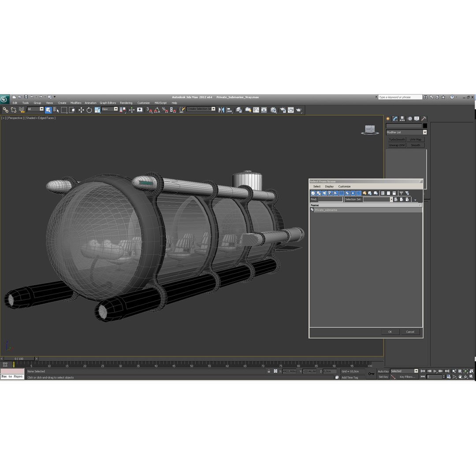Open the 3ds Max application menu logo
This screenshot has width=476, height=476.
click(x=4, y=99)
